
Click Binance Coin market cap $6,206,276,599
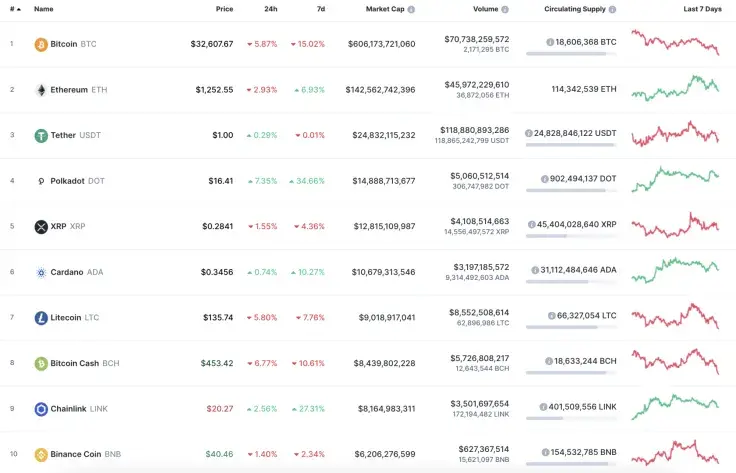pos(385,454)
